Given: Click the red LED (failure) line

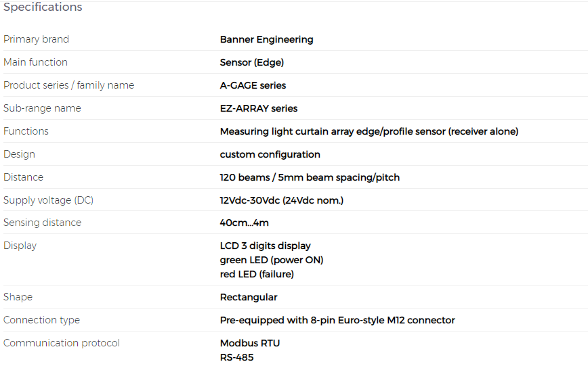Looking at the screenshot, I should [257, 274].
